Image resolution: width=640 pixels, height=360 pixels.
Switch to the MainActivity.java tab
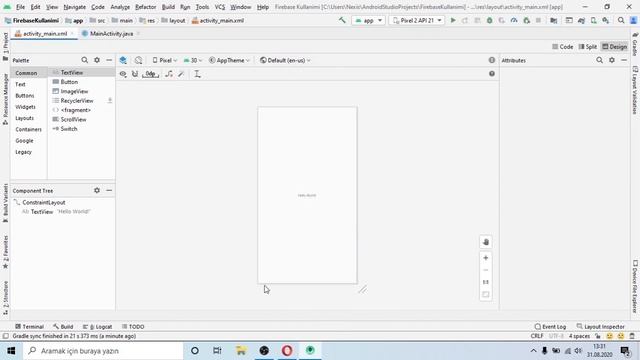coord(111,33)
